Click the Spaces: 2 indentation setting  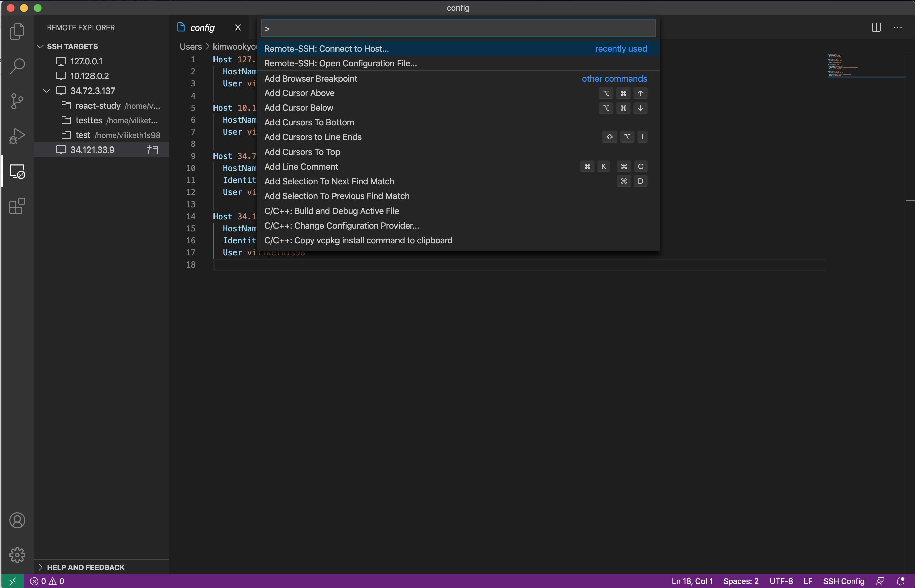pos(741,581)
